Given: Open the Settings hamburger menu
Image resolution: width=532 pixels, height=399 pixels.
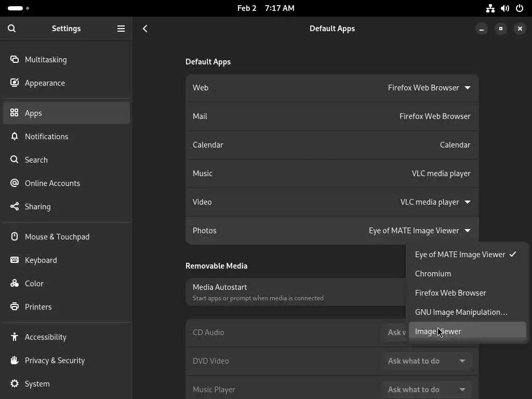Looking at the screenshot, I should pos(121,29).
